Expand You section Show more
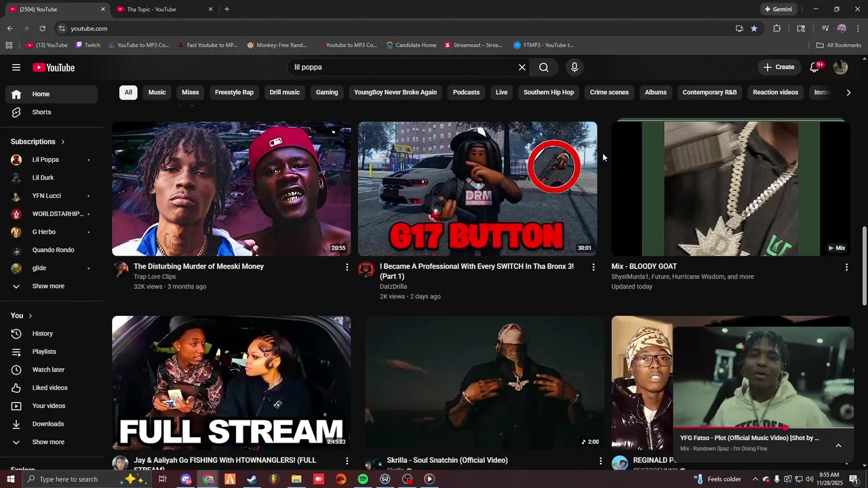The image size is (868, 488). [x=52, y=442]
